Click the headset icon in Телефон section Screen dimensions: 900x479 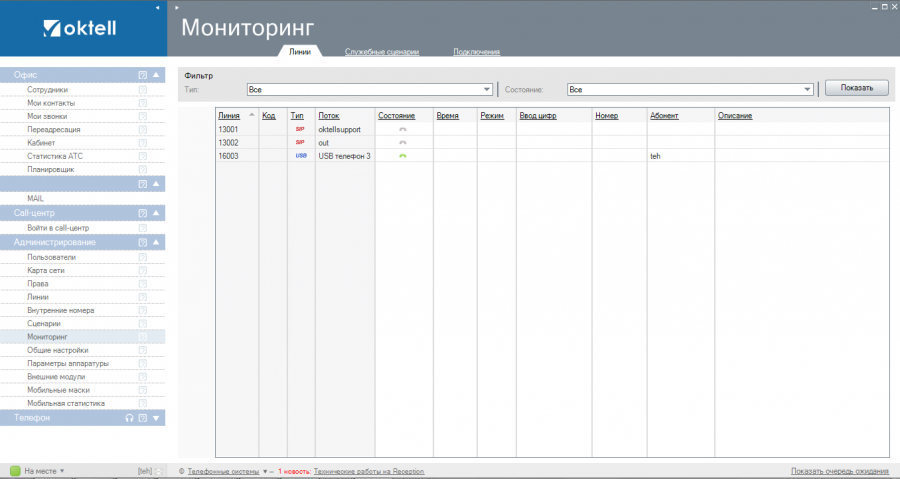[x=129, y=418]
